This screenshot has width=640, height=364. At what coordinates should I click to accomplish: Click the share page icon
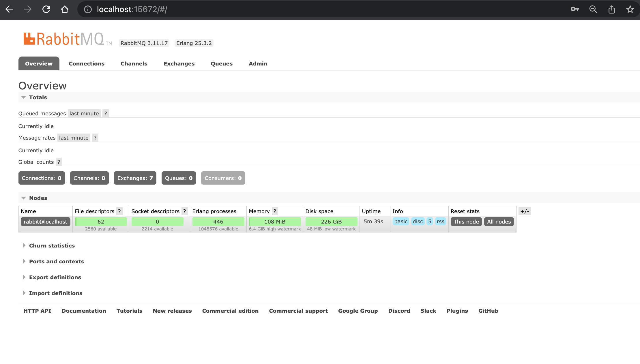point(611,10)
